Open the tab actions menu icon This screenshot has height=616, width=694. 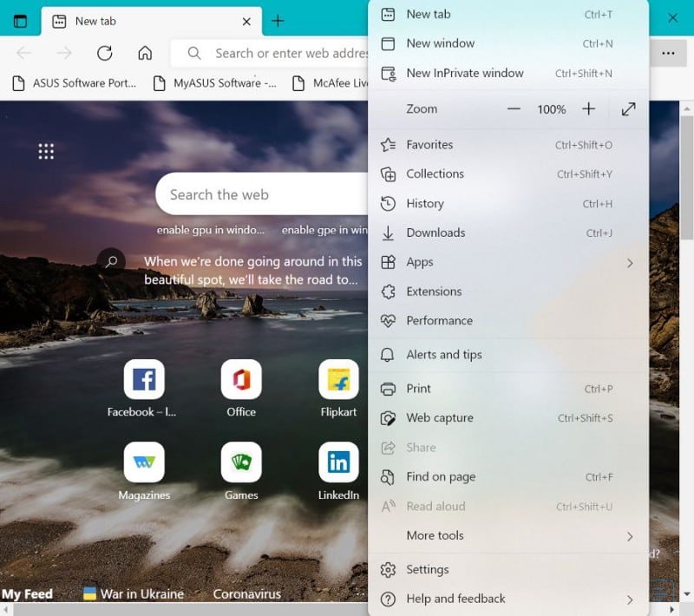(x=20, y=21)
